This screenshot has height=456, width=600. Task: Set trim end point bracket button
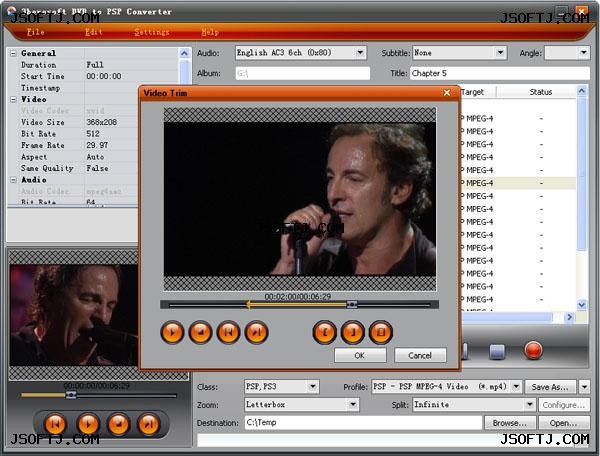click(x=352, y=332)
